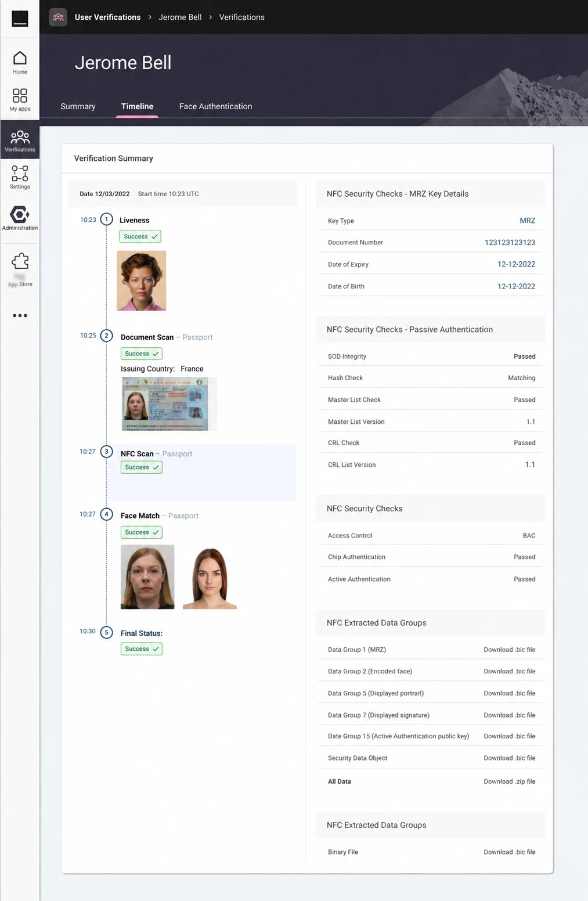Viewport: 588px width, 901px height.
Task: Open Face Match selfie with red hair
Action: (x=210, y=578)
